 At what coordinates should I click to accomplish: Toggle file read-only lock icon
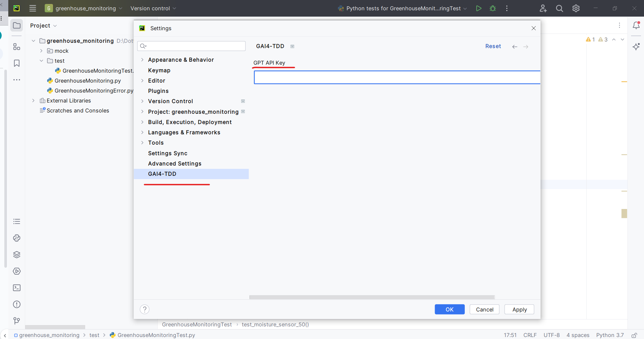[x=634, y=335]
